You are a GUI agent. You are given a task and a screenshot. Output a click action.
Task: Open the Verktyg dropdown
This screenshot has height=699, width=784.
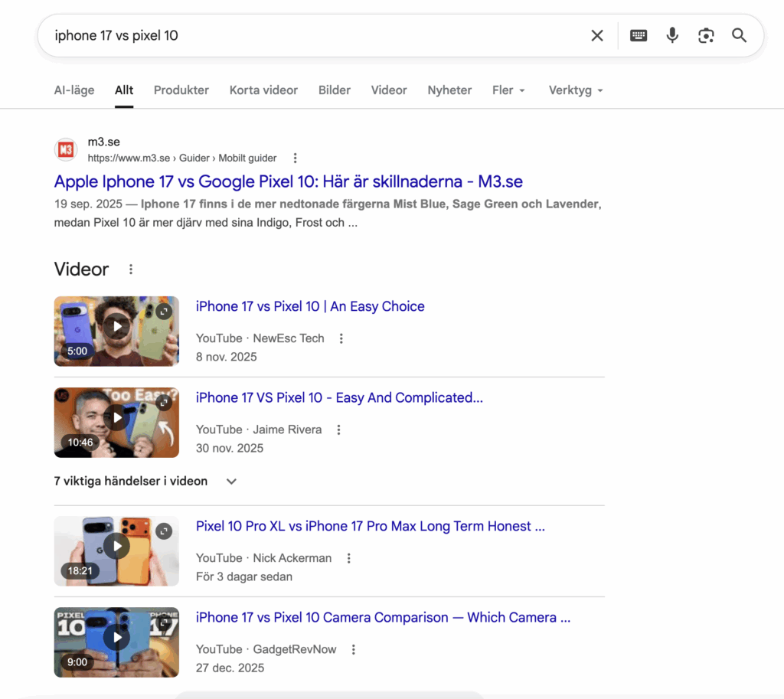[576, 90]
